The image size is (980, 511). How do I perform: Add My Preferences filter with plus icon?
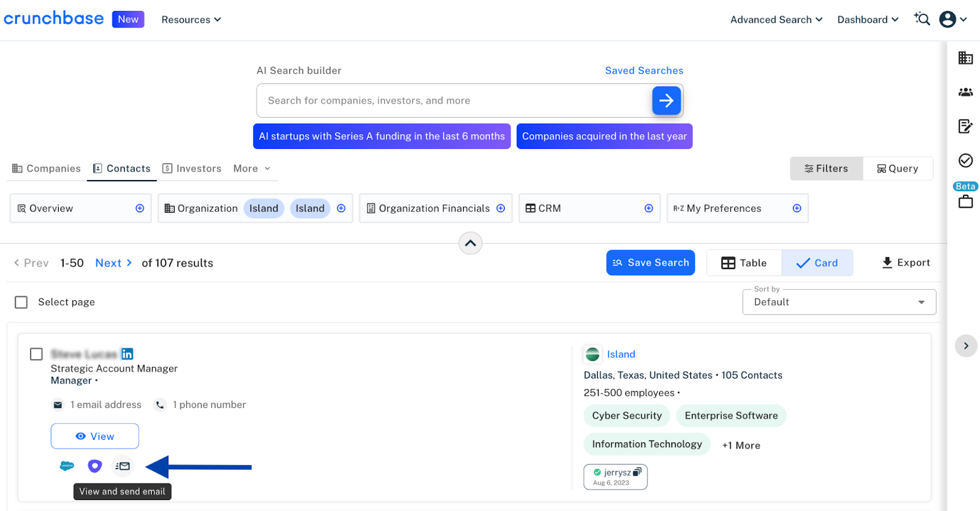(797, 208)
